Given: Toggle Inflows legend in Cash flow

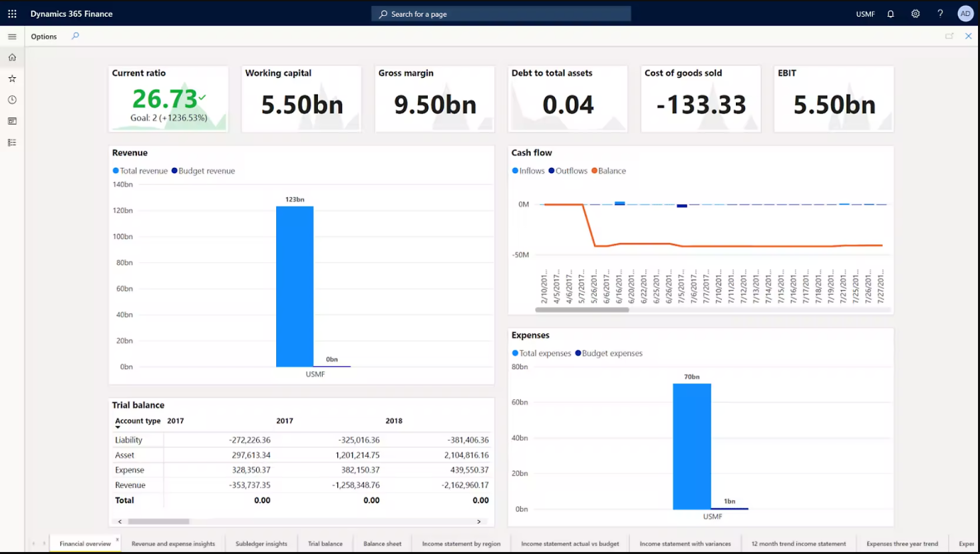Looking at the screenshot, I should 528,171.
